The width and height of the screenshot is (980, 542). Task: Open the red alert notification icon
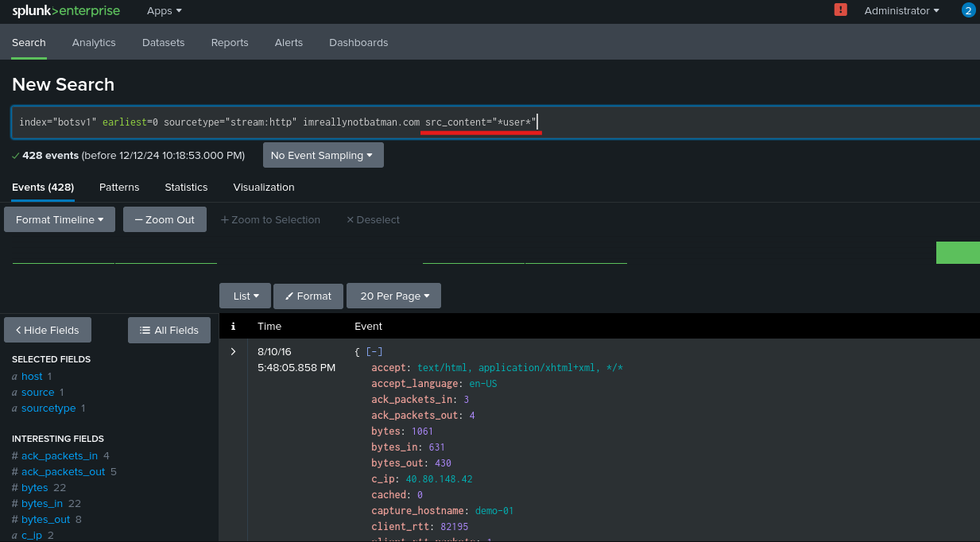841,10
